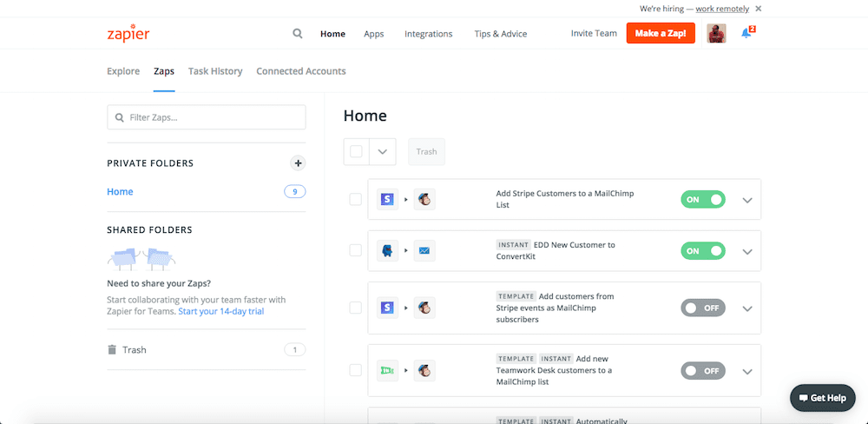Open Tips & Advice in navigation
The image size is (868, 424).
pos(501,34)
